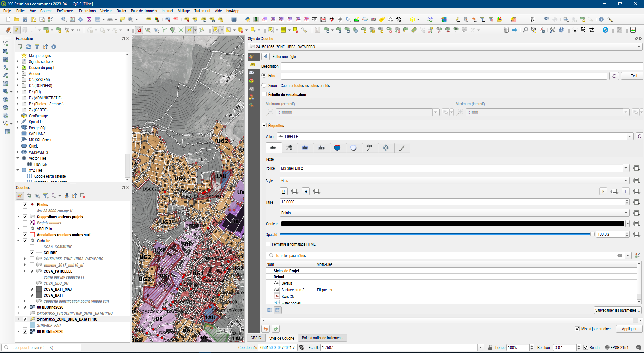Screen dimensions: 644x353
Task: Collapse the Cadastre layer group
Action: (x=19, y=241)
